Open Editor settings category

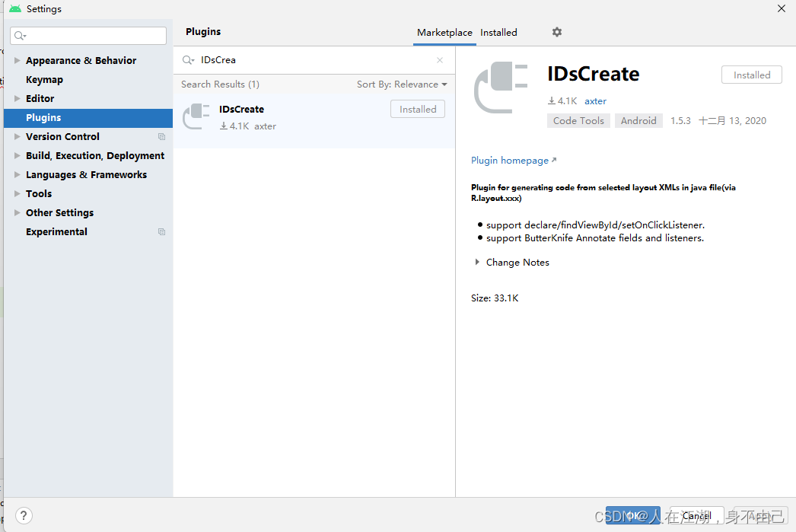coord(40,98)
